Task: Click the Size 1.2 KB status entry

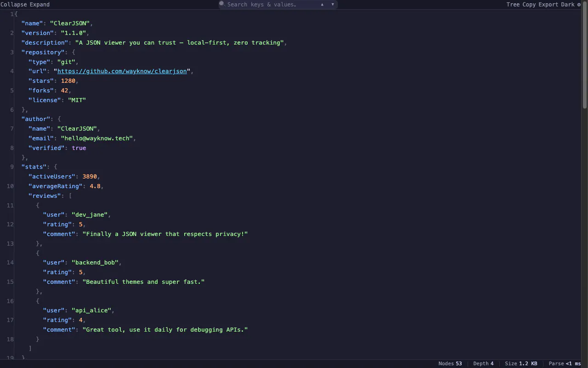Action: [x=521, y=363]
